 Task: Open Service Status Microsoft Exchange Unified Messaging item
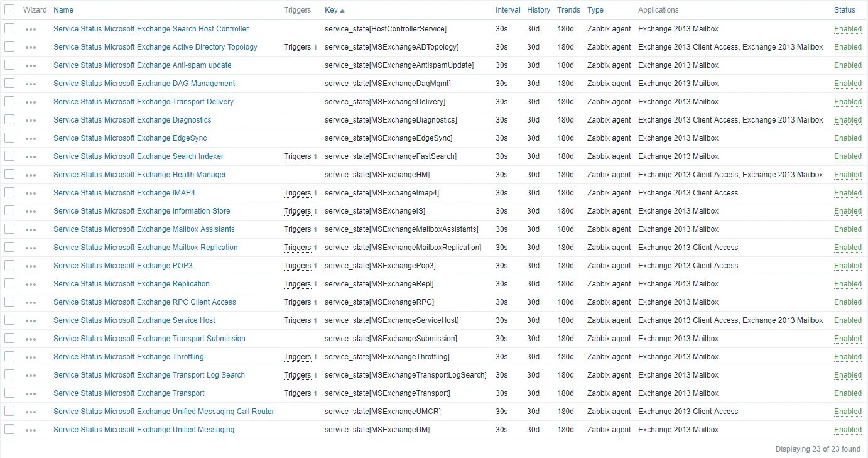(x=144, y=430)
